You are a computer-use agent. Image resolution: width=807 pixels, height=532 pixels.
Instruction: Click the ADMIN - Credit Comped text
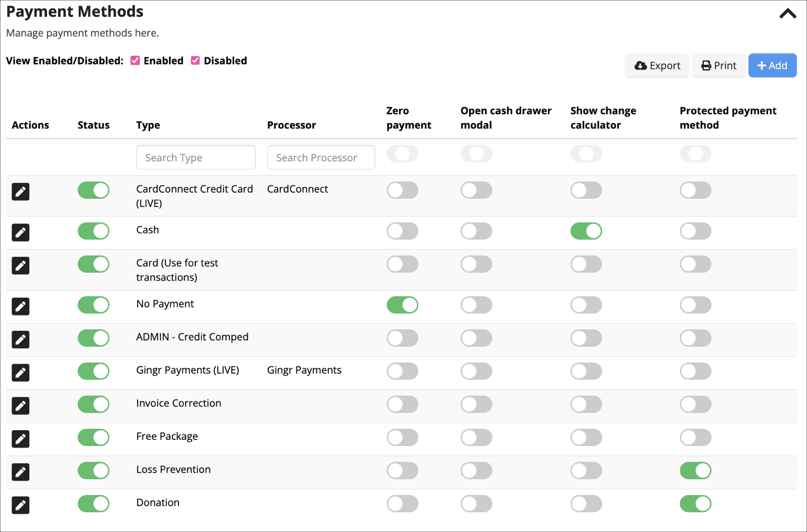coord(192,337)
